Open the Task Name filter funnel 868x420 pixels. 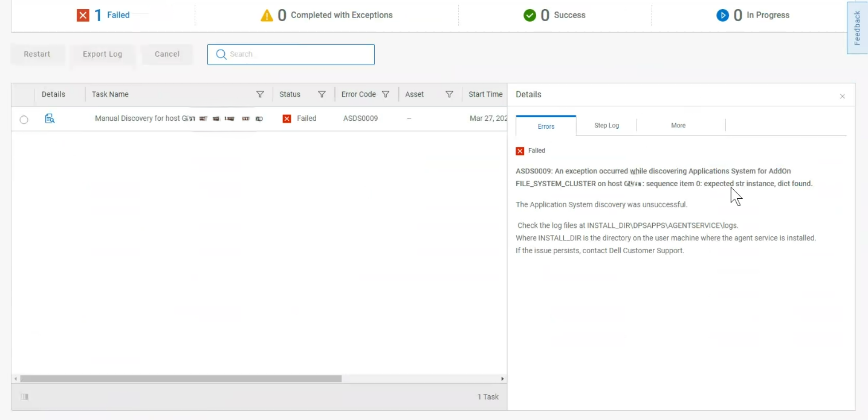pyautogui.click(x=260, y=94)
